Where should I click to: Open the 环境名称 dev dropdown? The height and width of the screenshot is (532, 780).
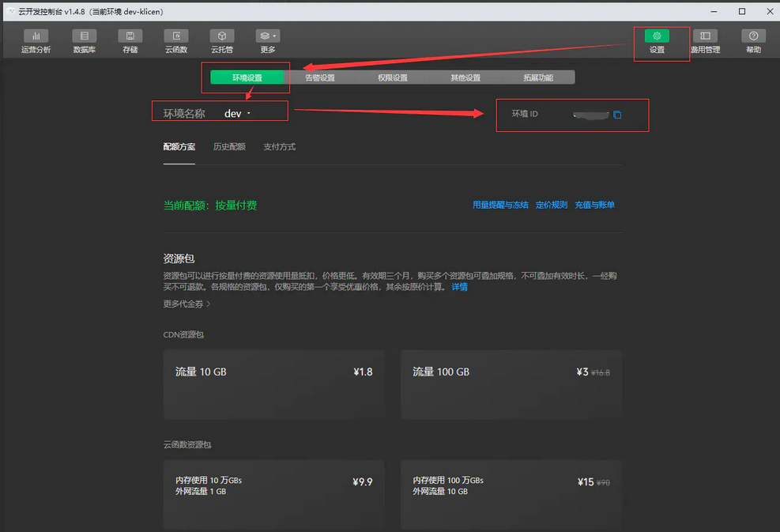click(x=237, y=114)
